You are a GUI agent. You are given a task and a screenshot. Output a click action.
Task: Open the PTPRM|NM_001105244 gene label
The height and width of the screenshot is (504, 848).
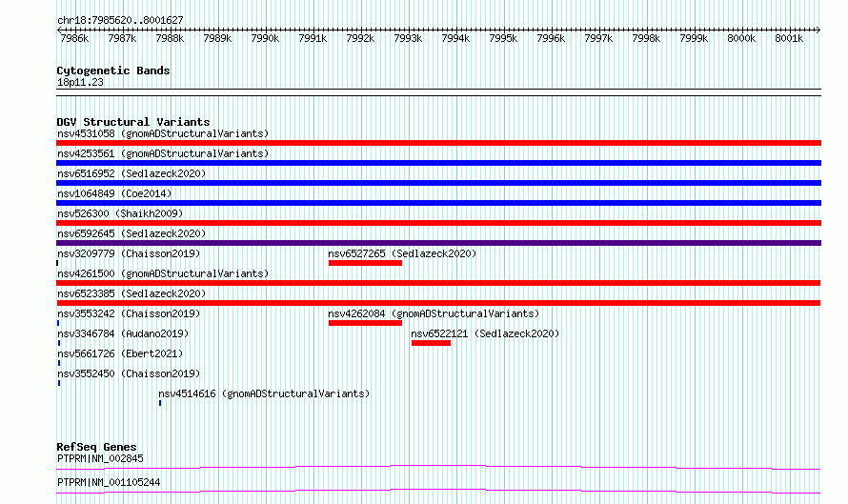pyautogui.click(x=109, y=482)
